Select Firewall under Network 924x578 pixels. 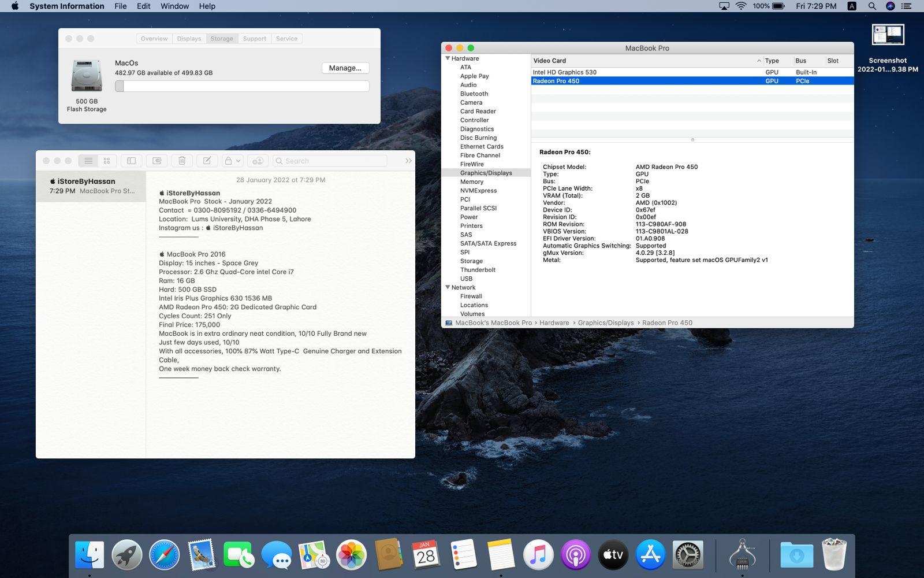click(x=471, y=296)
